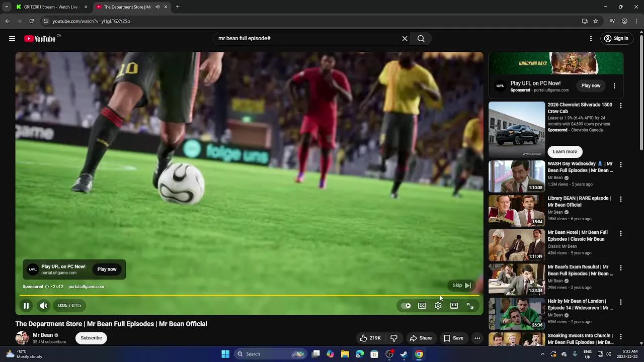Open Steam from taskbar
644x362 pixels.
[404, 354]
